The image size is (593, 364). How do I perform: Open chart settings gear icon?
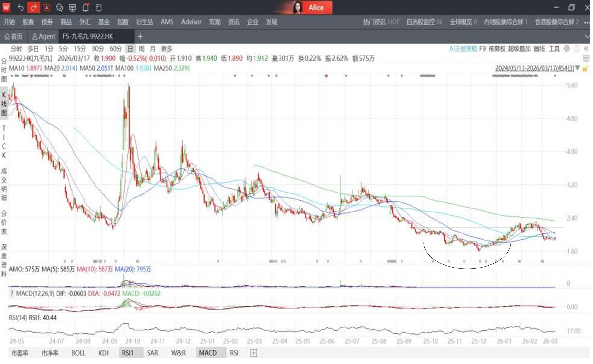click(x=567, y=49)
